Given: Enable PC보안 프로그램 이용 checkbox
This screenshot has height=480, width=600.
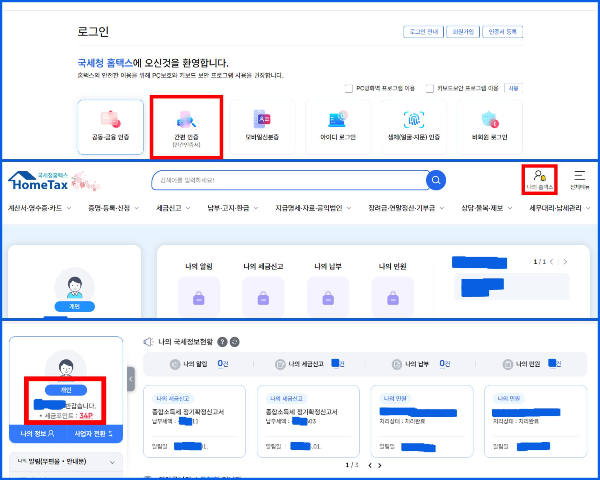Looking at the screenshot, I should pos(349,88).
